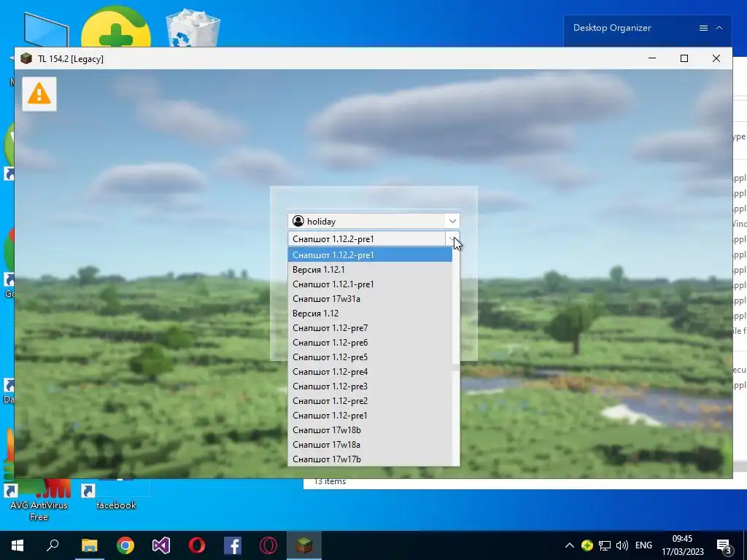Select Снапшот 1.12-pre7 in list
This screenshot has width=747, height=560.
(x=370, y=328)
